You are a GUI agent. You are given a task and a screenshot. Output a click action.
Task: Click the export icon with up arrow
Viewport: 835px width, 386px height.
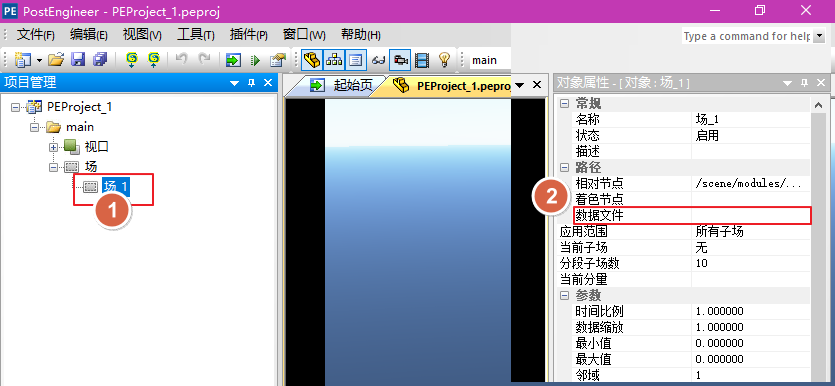pos(154,60)
